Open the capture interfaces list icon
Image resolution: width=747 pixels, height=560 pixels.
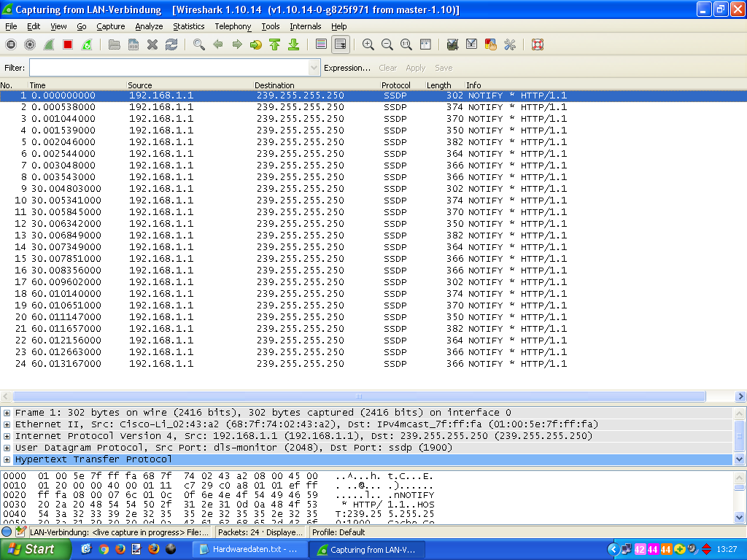[11, 44]
